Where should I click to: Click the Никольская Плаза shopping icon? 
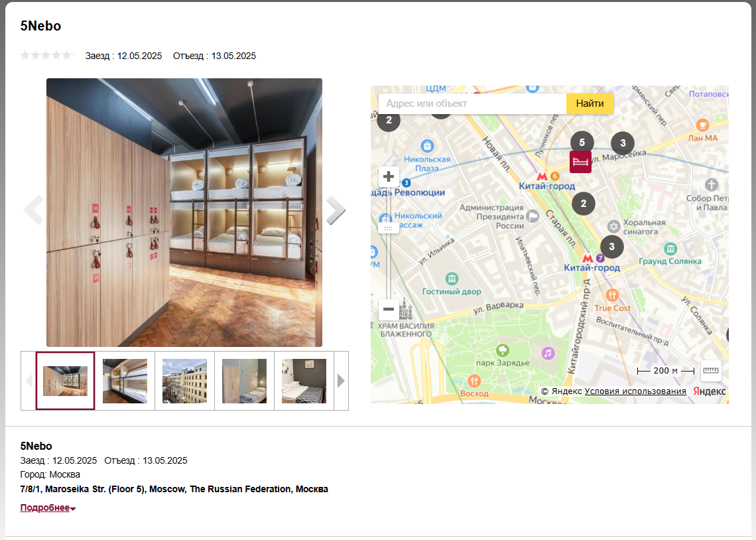point(427,145)
